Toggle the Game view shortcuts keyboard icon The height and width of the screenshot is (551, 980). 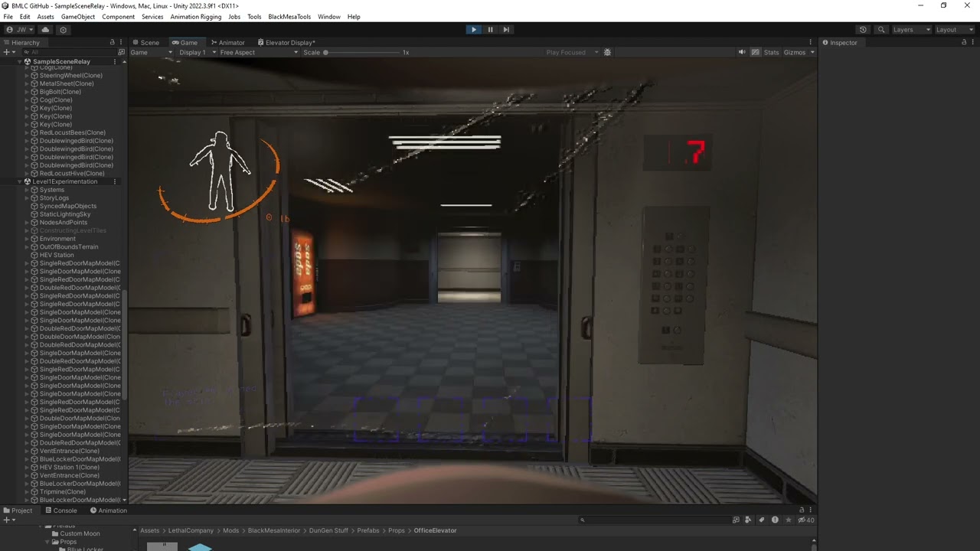(755, 52)
